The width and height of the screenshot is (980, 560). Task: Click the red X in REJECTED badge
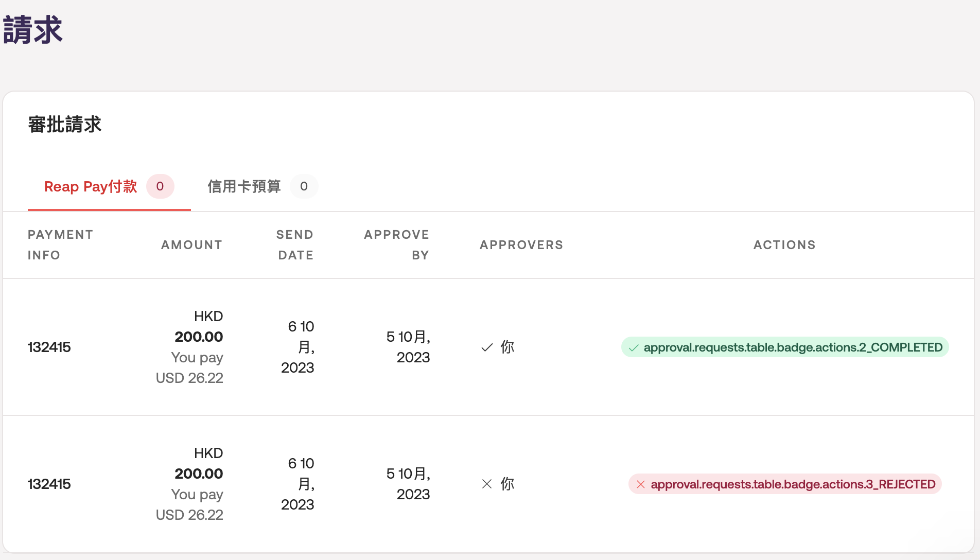[641, 484]
